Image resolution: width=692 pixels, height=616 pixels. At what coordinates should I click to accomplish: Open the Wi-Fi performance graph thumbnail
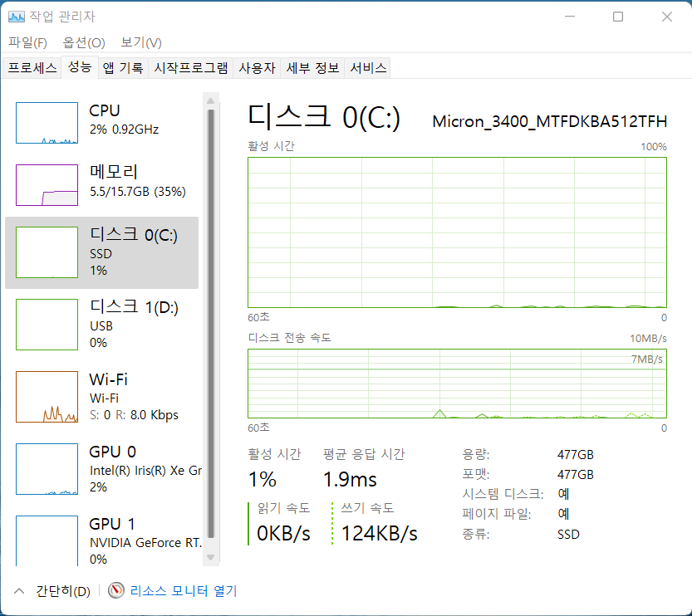47,397
